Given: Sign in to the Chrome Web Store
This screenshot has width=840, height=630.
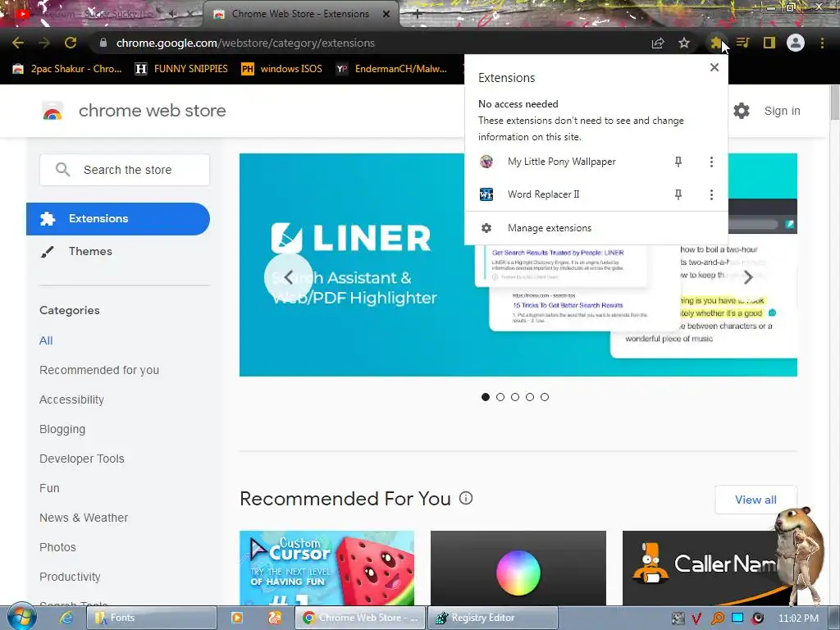Looking at the screenshot, I should (782, 111).
